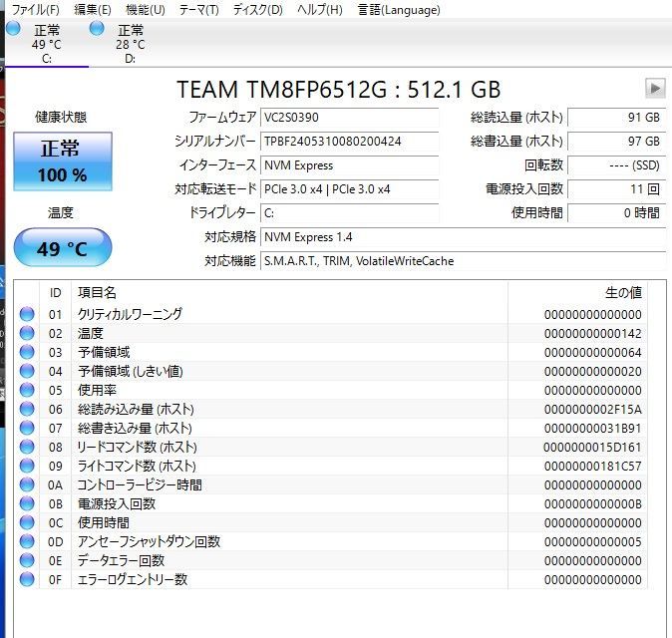Open the テーマ(T) menu
Screen dimensions: 672x638
198,9
